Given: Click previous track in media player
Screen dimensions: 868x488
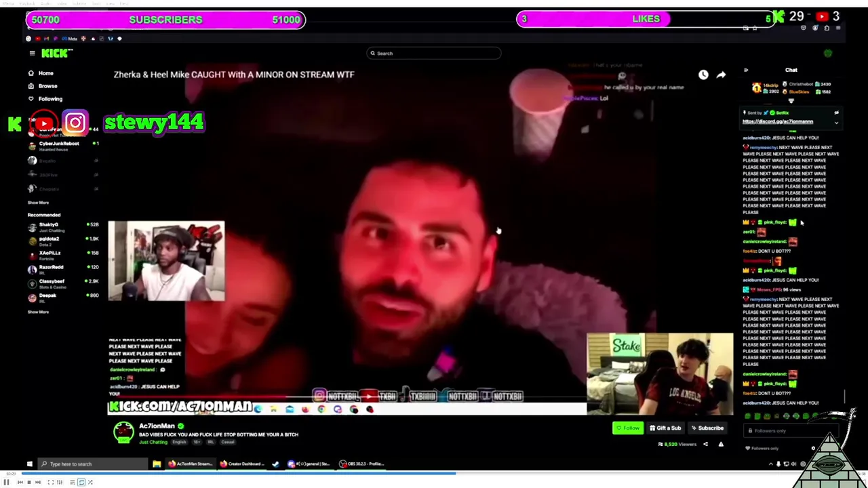Looking at the screenshot, I should pyautogui.click(x=20, y=482).
